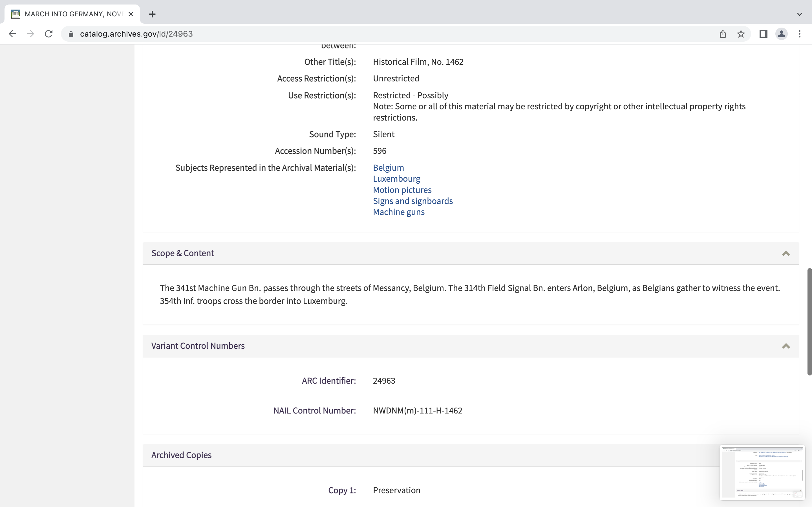This screenshot has height=507, width=812.
Task: Open the Luxembourg subject link
Action: click(x=396, y=179)
